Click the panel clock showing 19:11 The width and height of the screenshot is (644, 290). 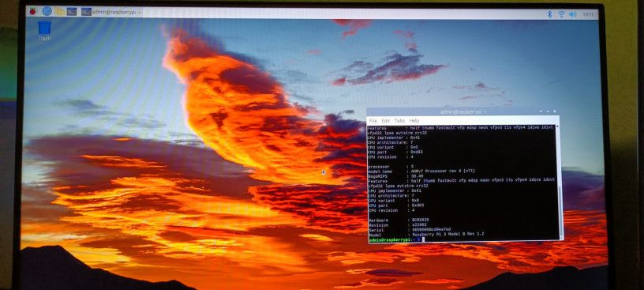(588, 14)
